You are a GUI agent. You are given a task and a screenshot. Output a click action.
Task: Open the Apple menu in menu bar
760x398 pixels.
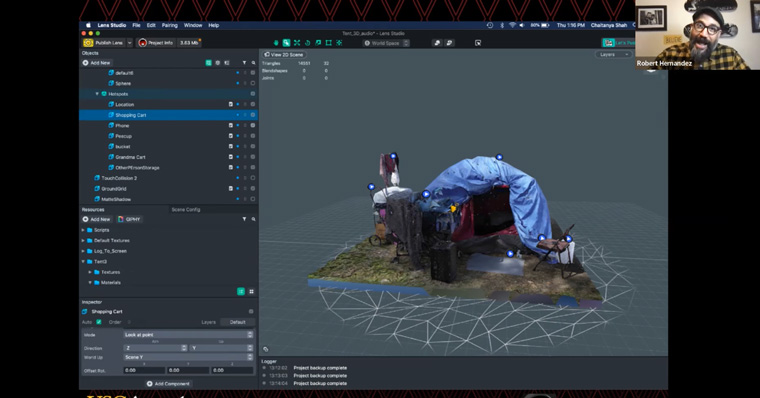[88, 25]
